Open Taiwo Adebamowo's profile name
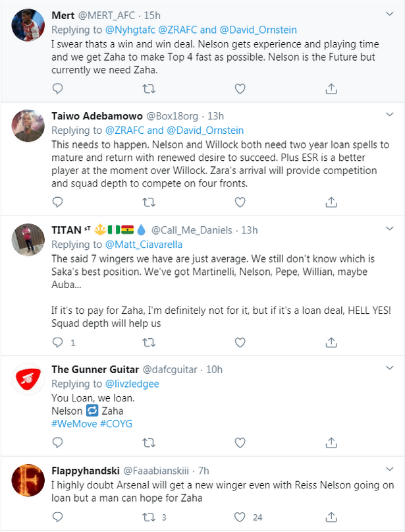 click(x=91, y=115)
